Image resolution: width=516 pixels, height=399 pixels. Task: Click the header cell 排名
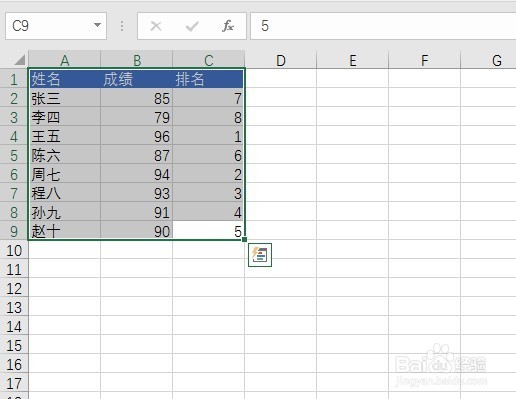click(x=209, y=79)
